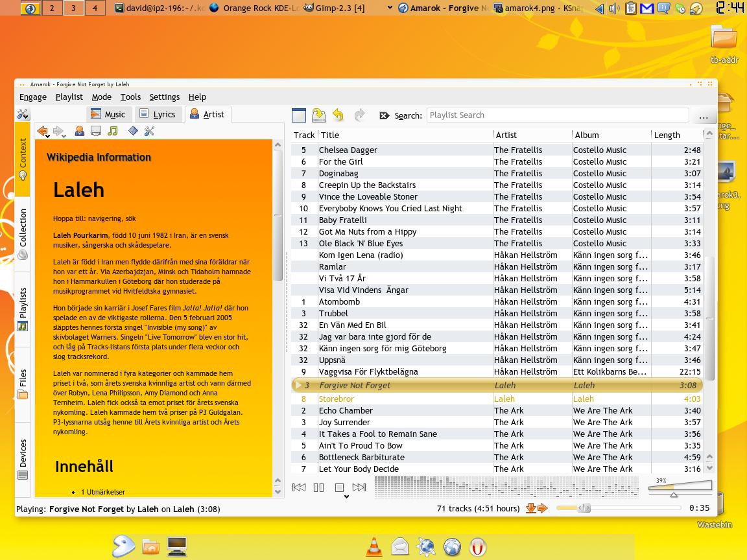Click the green music note title icon
The height and width of the screenshot is (560, 747).
click(112, 131)
